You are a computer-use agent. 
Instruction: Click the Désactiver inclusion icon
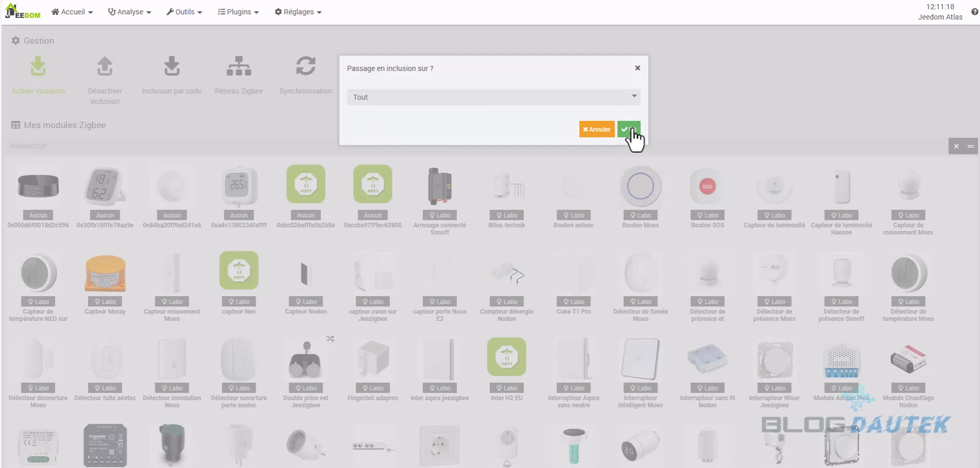pos(105,67)
